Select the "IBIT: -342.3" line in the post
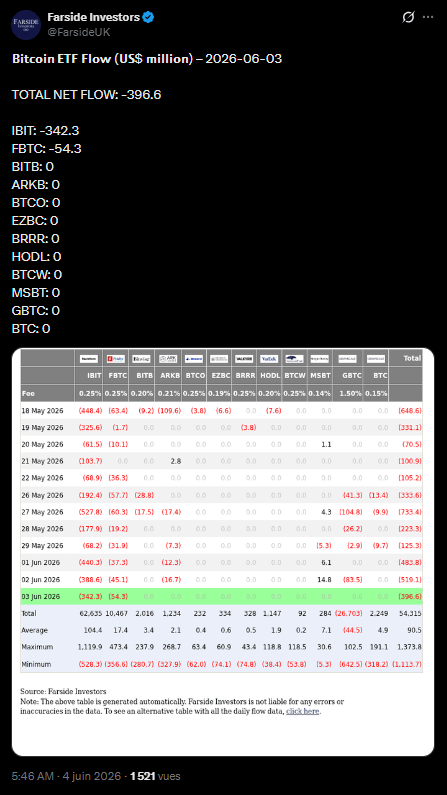Viewport: 447px width, 795px height. coord(46,131)
